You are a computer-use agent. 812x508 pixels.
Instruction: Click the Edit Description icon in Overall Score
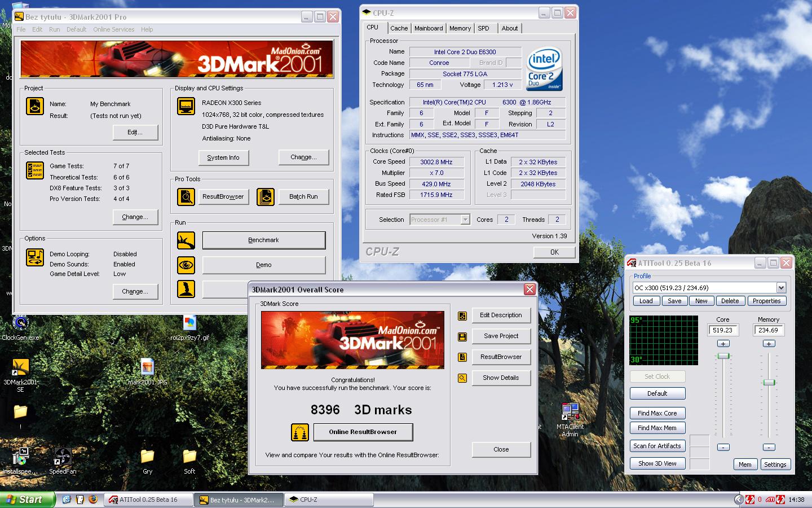[462, 316]
